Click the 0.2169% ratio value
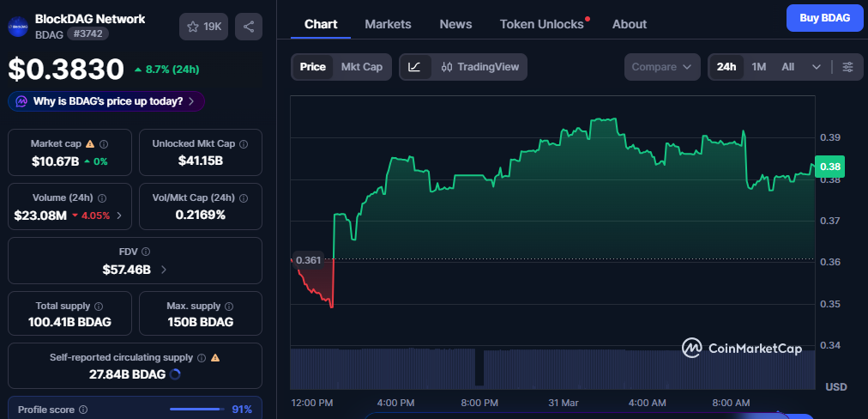The width and height of the screenshot is (868, 419). [x=201, y=215]
